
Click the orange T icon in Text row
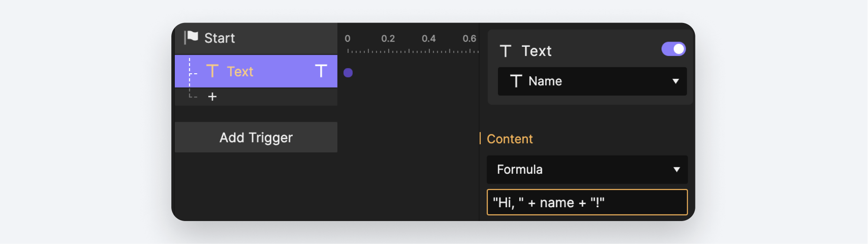pyautogui.click(x=212, y=71)
